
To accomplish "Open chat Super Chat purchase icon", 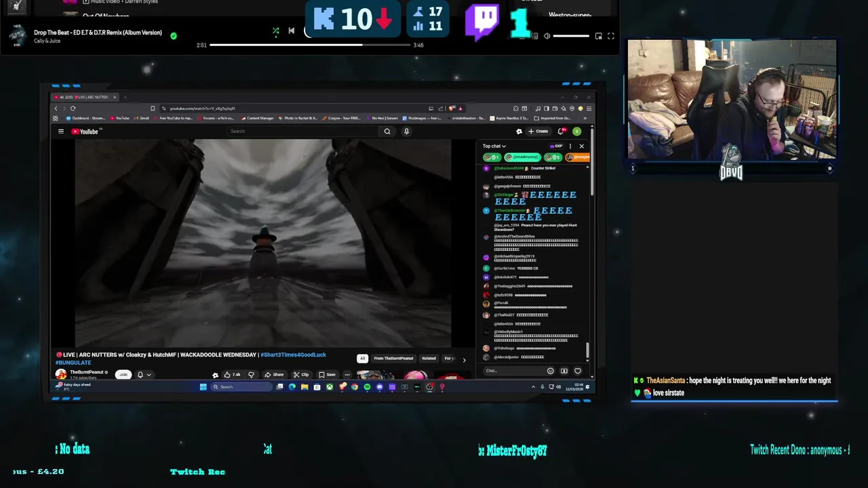I will point(564,371).
